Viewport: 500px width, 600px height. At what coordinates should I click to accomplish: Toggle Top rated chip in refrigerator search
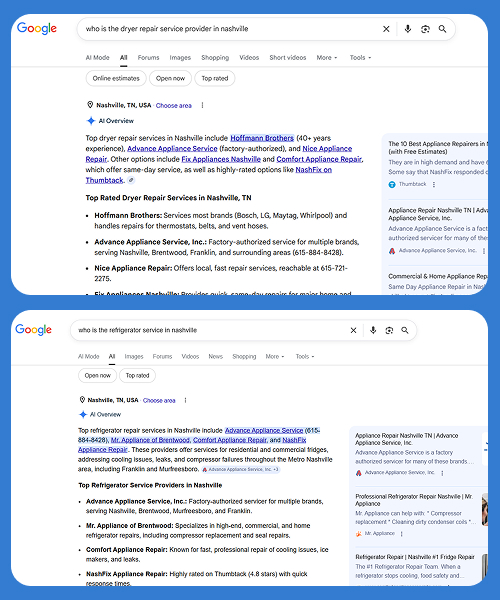coord(137,376)
